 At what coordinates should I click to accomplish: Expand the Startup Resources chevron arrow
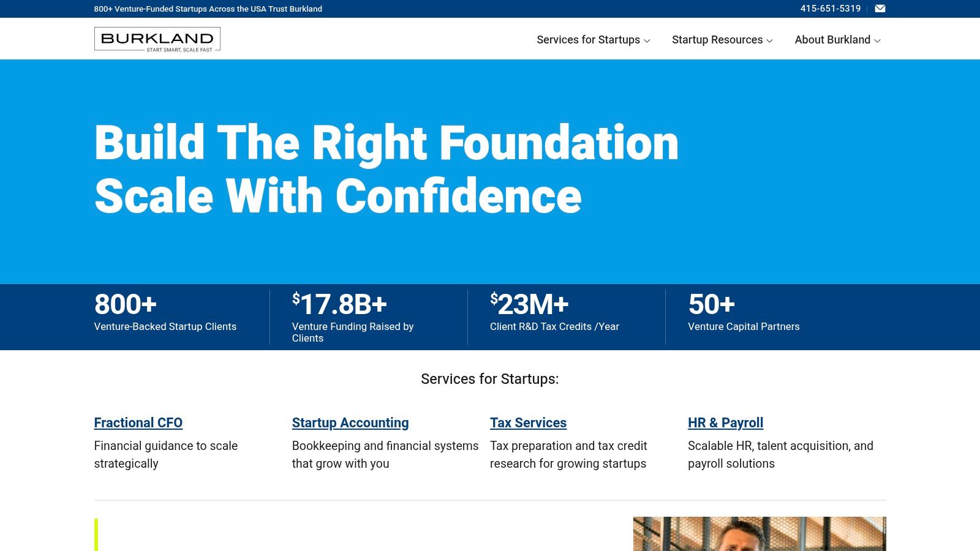[770, 40]
